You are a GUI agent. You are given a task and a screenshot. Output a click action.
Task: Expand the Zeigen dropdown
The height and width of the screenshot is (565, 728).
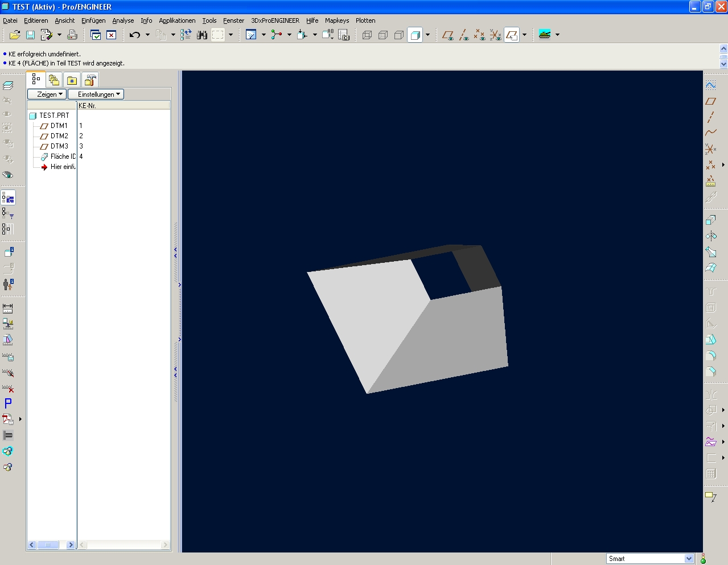[x=47, y=94]
